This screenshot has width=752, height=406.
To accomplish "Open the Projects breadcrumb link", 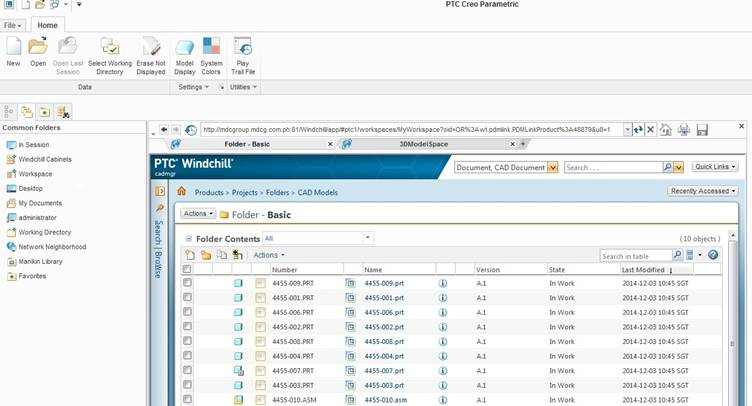I will [245, 192].
